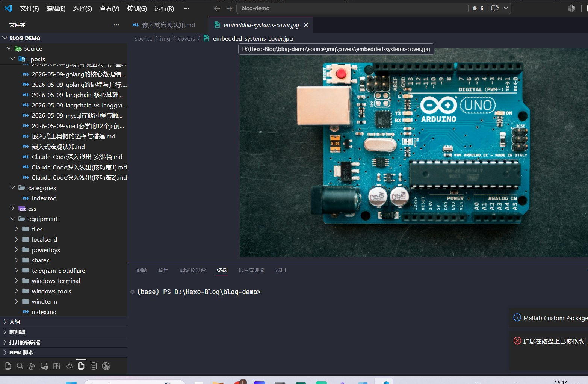Expand the windows-terminal folder
The image size is (588, 384).
(16, 280)
